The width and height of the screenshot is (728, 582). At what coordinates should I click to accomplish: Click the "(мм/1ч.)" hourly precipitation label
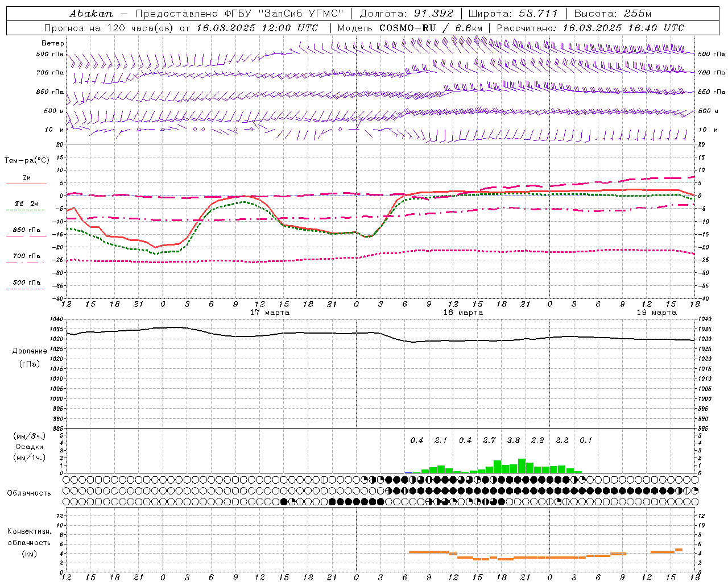click(x=30, y=458)
